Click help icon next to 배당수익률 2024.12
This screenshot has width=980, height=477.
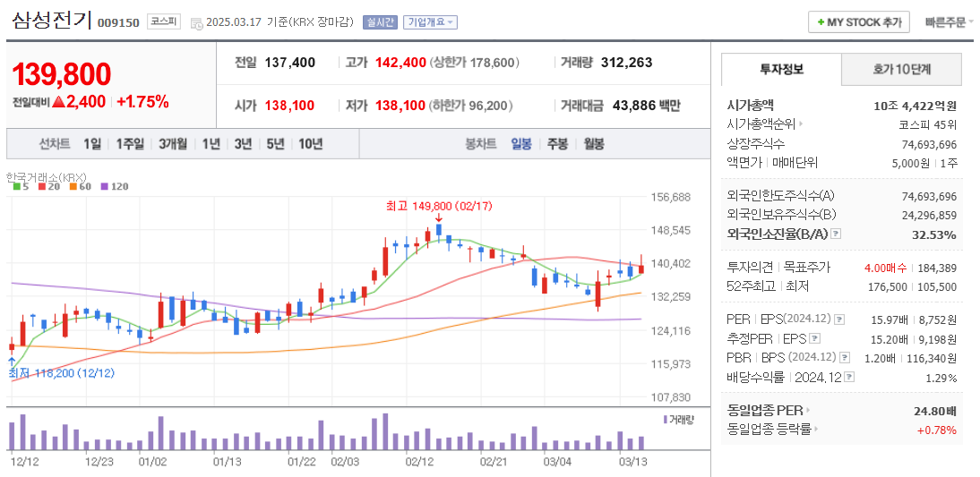(849, 377)
